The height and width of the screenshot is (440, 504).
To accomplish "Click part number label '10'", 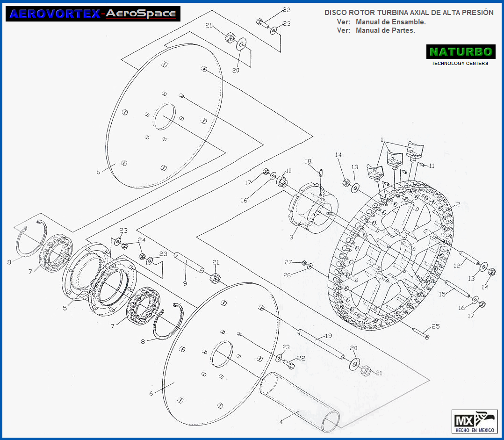I will [288, 171].
